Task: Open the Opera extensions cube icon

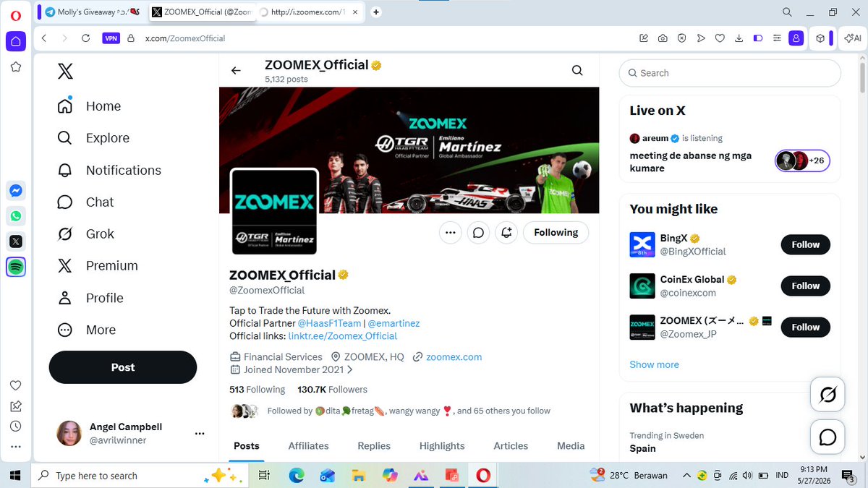Action: pos(820,38)
